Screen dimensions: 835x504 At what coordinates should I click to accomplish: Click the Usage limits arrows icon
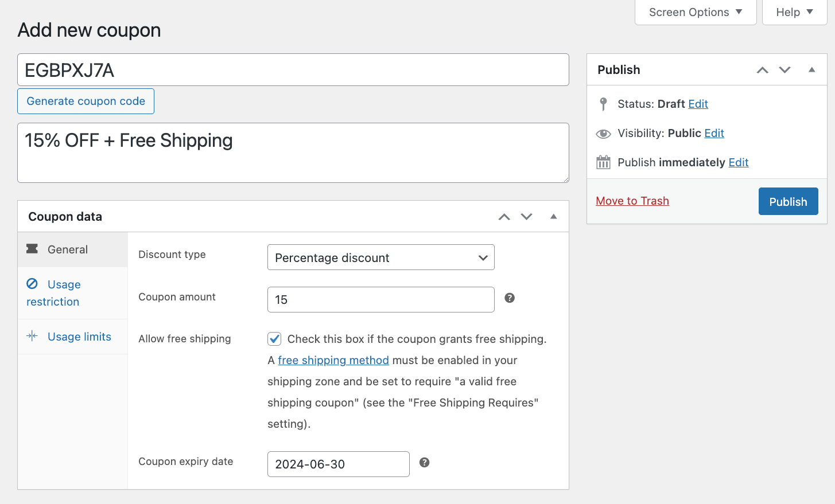point(32,337)
